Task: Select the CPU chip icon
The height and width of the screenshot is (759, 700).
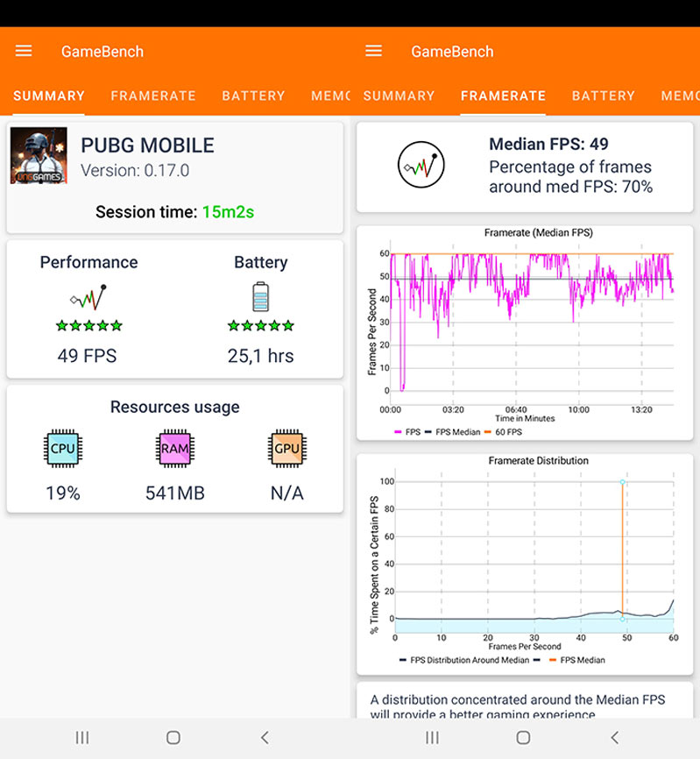Action: (62, 449)
